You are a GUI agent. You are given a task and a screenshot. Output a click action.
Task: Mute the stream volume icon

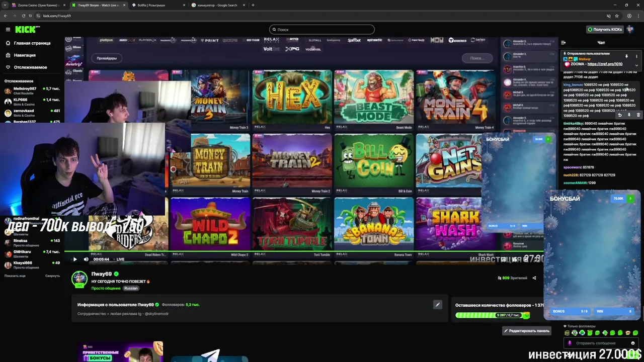click(86, 259)
